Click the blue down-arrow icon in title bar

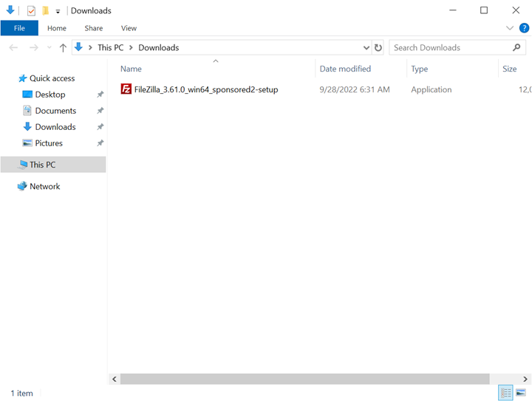[10, 10]
